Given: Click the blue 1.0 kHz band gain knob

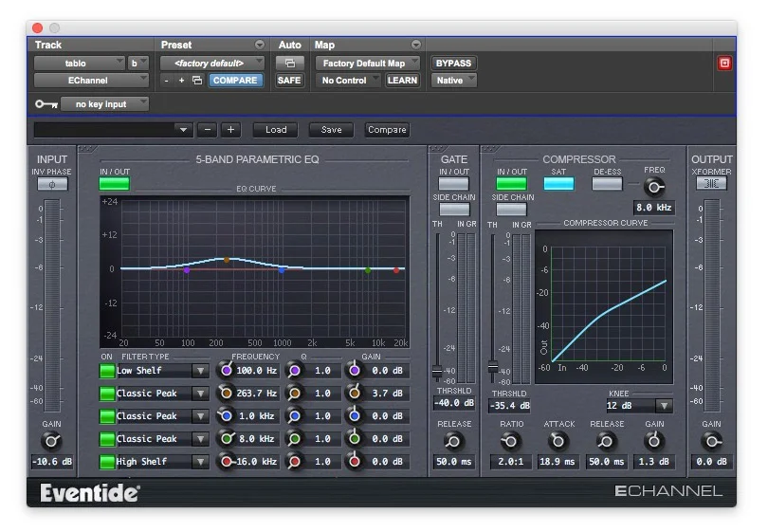Looking at the screenshot, I should [x=355, y=416].
